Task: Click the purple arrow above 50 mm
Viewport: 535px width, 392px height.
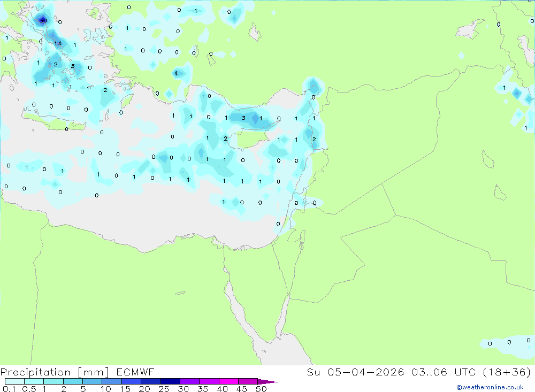Action: (267, 382)
